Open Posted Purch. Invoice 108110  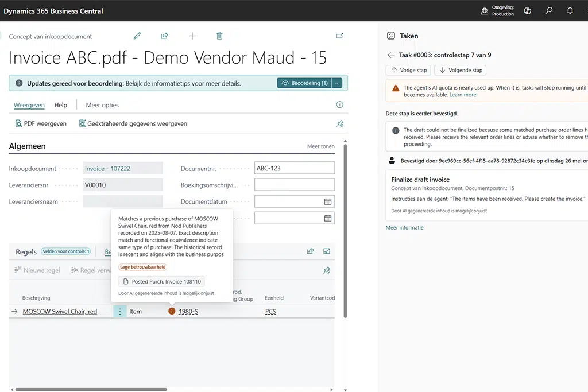point(161,281)
